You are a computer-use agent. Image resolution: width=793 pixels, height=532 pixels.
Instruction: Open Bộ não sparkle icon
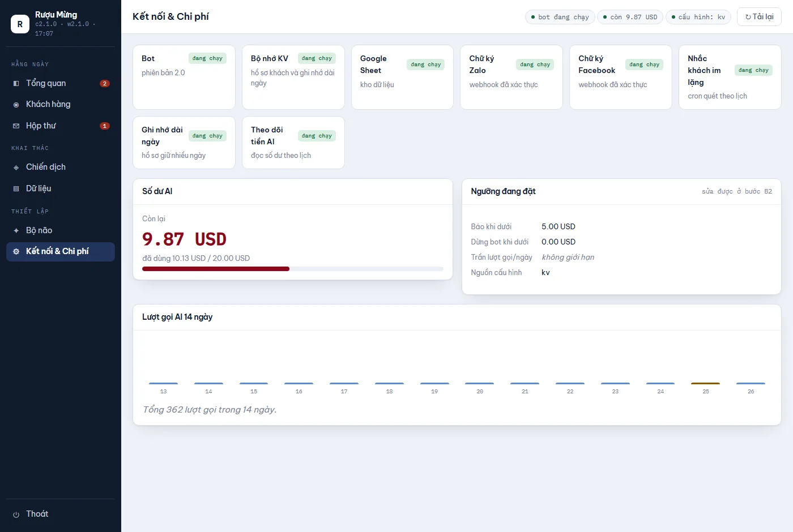[16, 231]
